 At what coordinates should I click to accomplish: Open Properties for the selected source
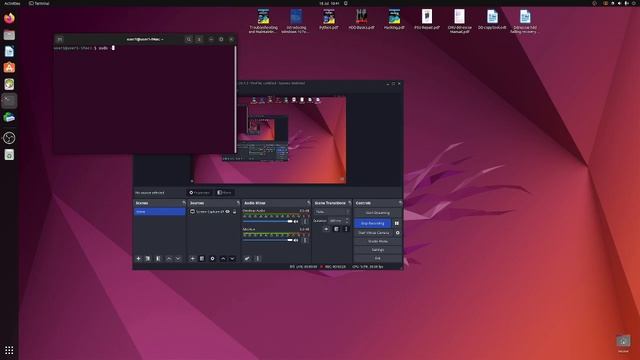[199, 193]
